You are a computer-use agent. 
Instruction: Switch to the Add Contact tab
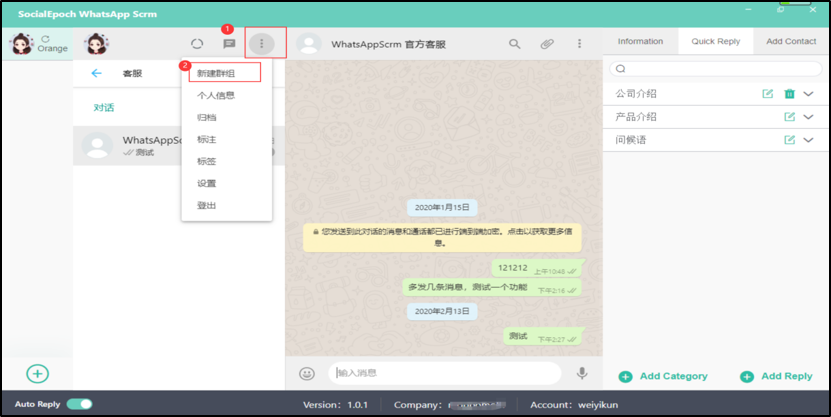point(791,41)
